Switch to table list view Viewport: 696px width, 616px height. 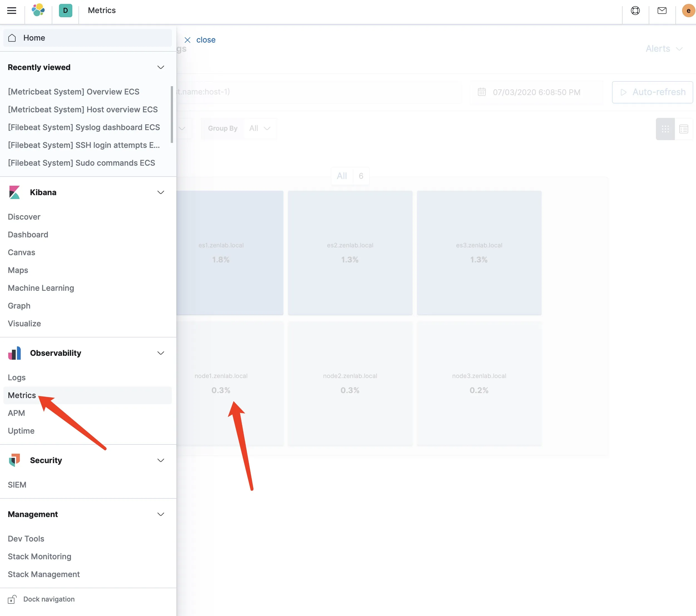coord(683,129)
